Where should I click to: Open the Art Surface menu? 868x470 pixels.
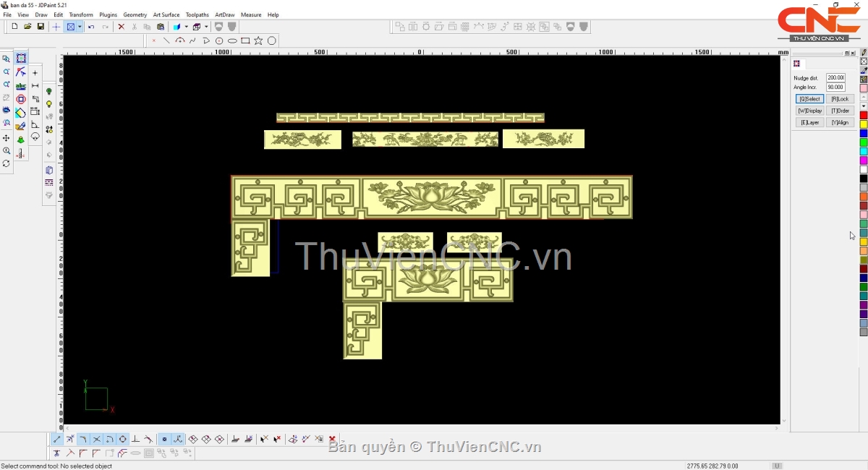(x=166, y=14)
